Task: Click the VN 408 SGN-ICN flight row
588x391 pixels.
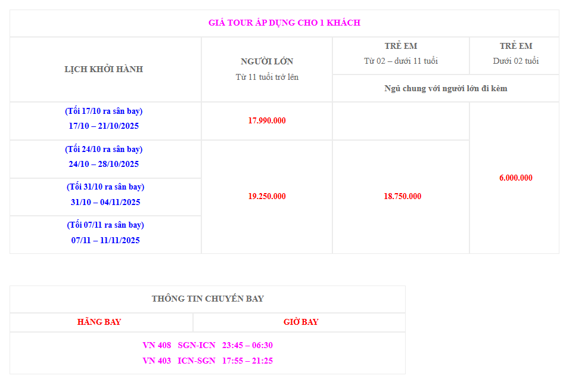Action: click(x=207, y=345)
